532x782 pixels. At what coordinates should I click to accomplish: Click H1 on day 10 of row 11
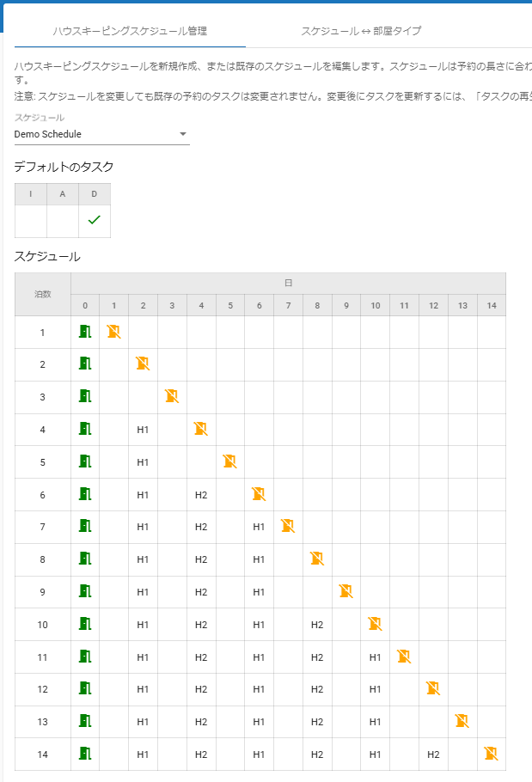click(376, 657)
